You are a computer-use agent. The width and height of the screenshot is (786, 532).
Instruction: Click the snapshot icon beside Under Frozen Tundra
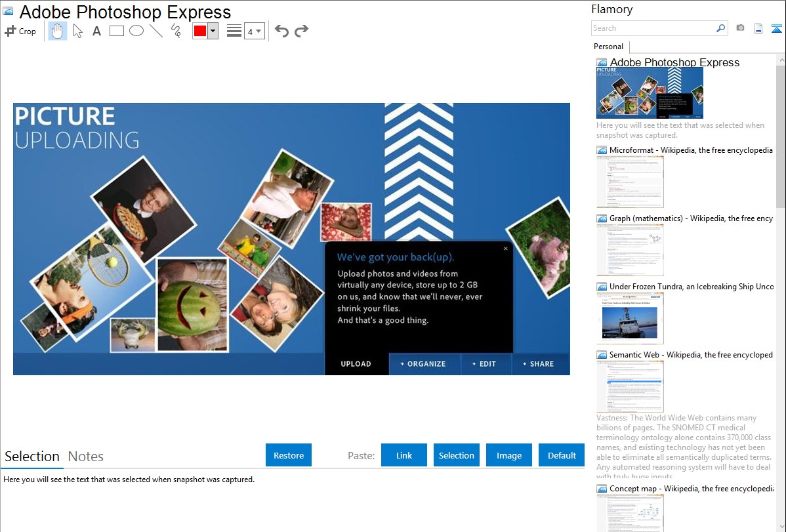[602, 286]
